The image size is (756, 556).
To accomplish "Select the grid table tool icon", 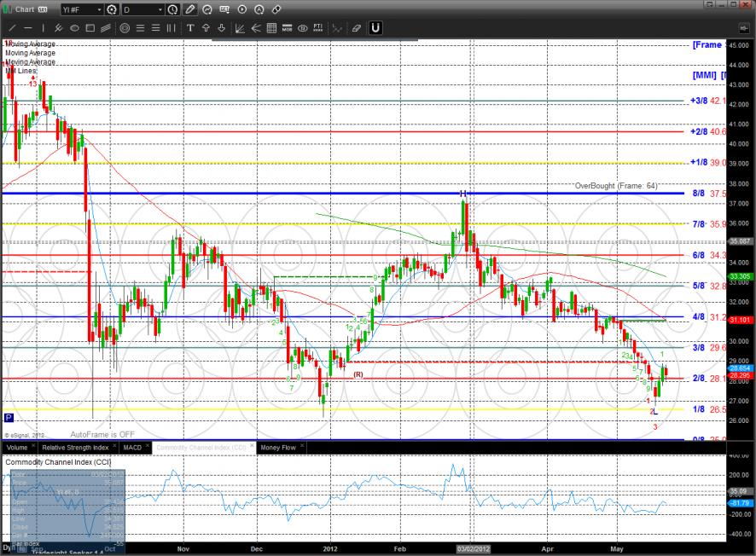I will (271, 28).
